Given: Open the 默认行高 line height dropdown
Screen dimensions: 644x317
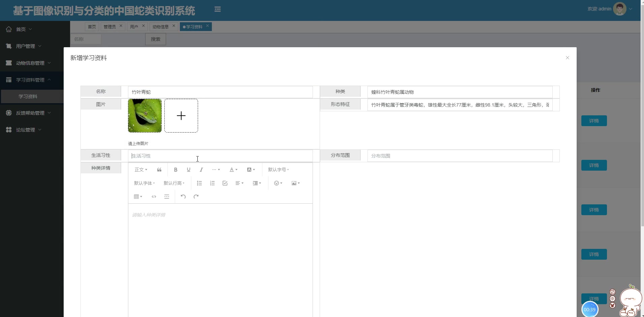Looking at the screenshot, I should tap(174, 183).
